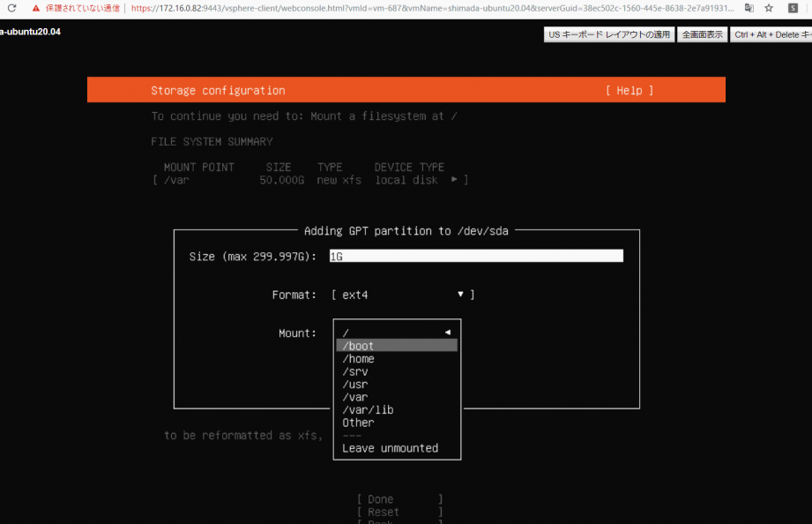Send Ctrl + Alt + Delete keys
The image size is (812, 524).
click(771, 34)
